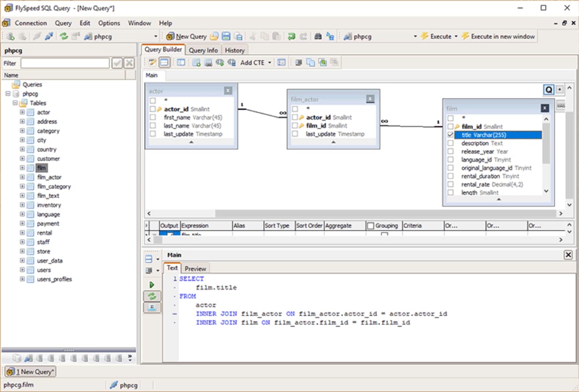Check the release_year field in film table
This screenshot has width=579, height=392.
click(450, 152)
